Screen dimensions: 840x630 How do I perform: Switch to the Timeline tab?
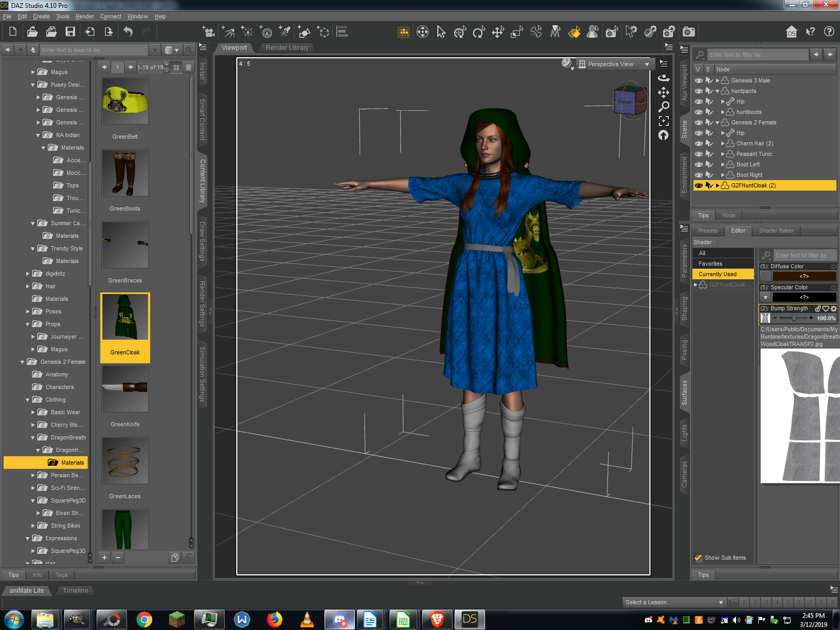(76, 591)
